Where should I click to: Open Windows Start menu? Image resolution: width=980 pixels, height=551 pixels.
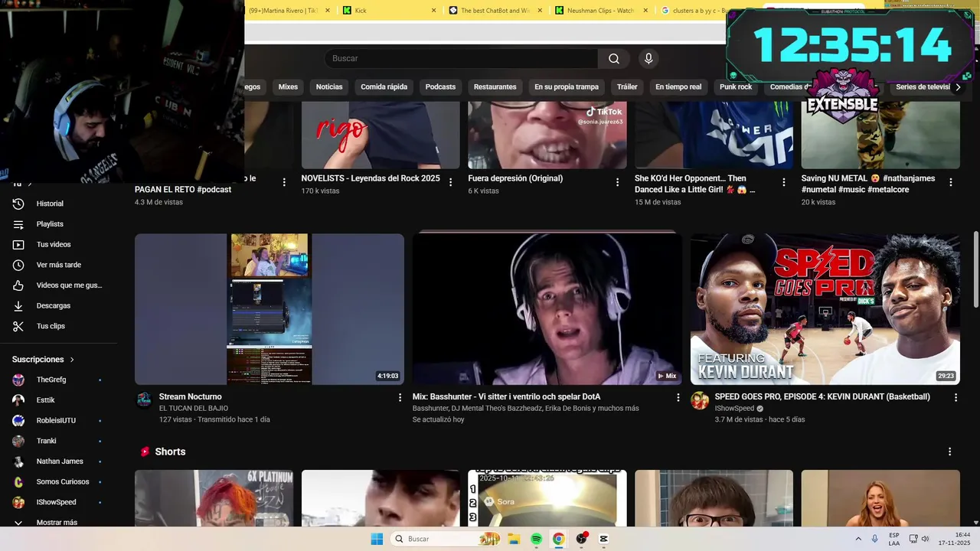377,539
